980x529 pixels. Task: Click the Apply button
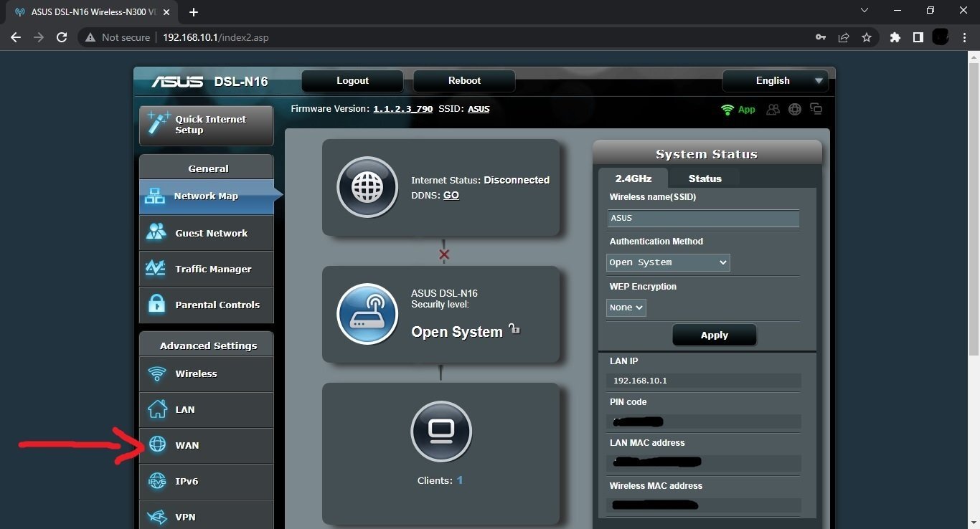pyautogui.click(x=714, y=335)
